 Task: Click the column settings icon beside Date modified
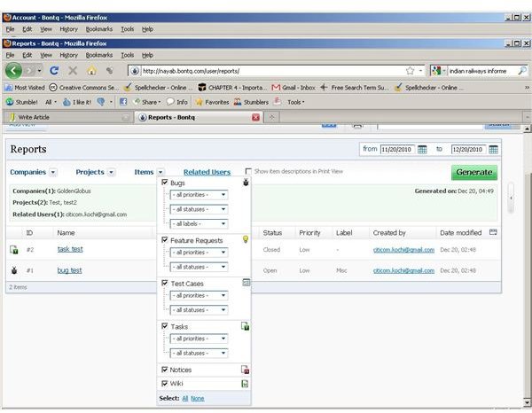(493, 232)
